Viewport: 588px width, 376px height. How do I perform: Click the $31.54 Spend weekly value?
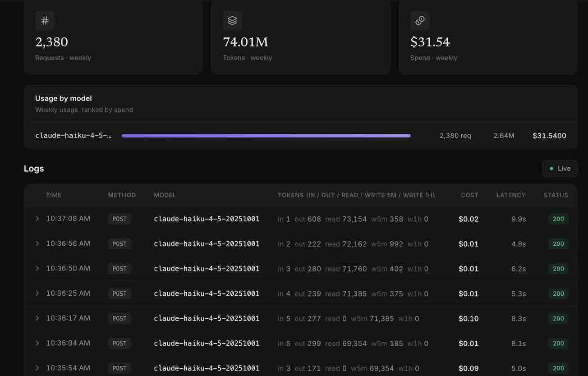coord(430,42)
